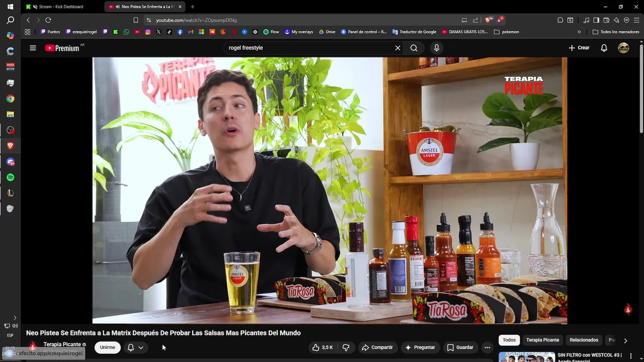
Task: Open Spotify from the taskbar
Action: tap(10, 177)
